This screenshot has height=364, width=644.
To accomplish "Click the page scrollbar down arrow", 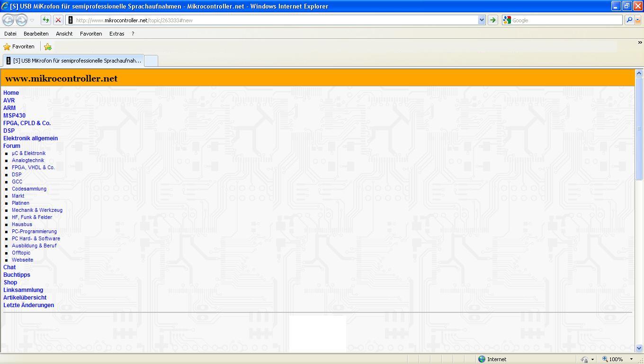I will 639,348.
